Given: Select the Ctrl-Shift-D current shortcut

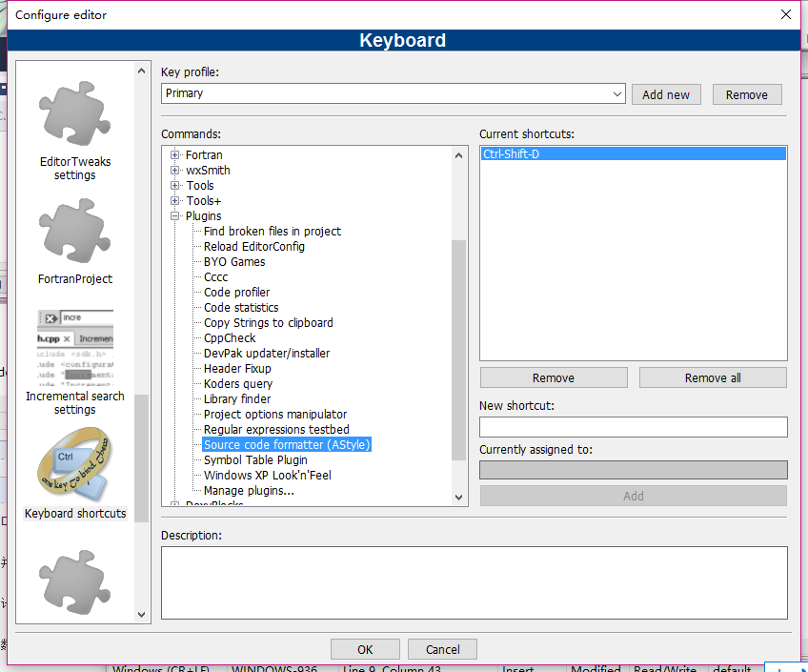Looking at the screenshot, I should coord(634,154).
